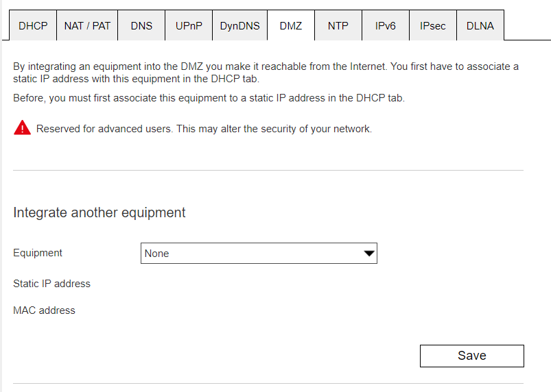Click the Static IP address label
The width and height of the screenshot is (551, 392).
click(x=51, y=283)
